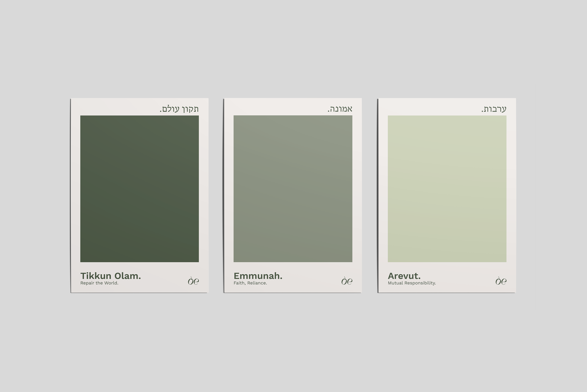Click the Hebrew word תקון on first poster
Image resolution: width=587 pixels, height=392 pixels.
coord(190,109)
